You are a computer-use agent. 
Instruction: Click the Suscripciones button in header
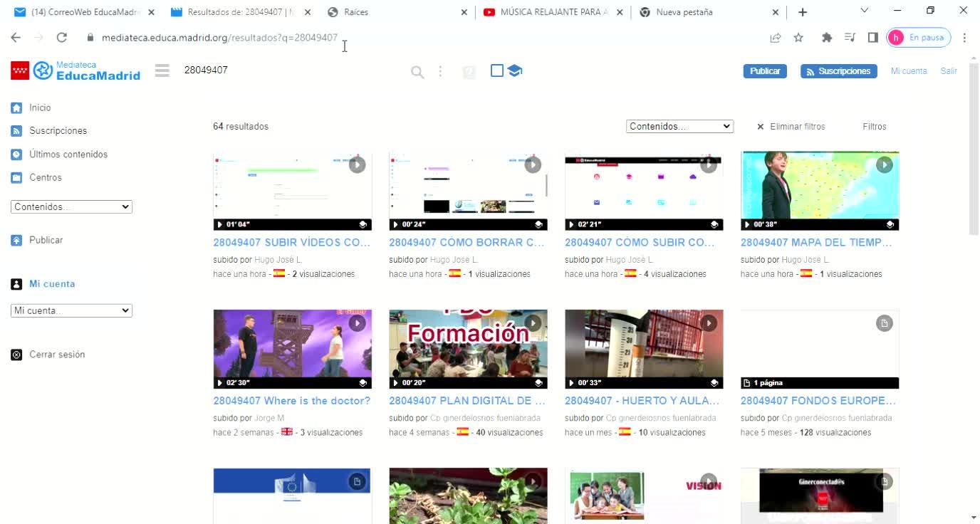click(839, 71)
